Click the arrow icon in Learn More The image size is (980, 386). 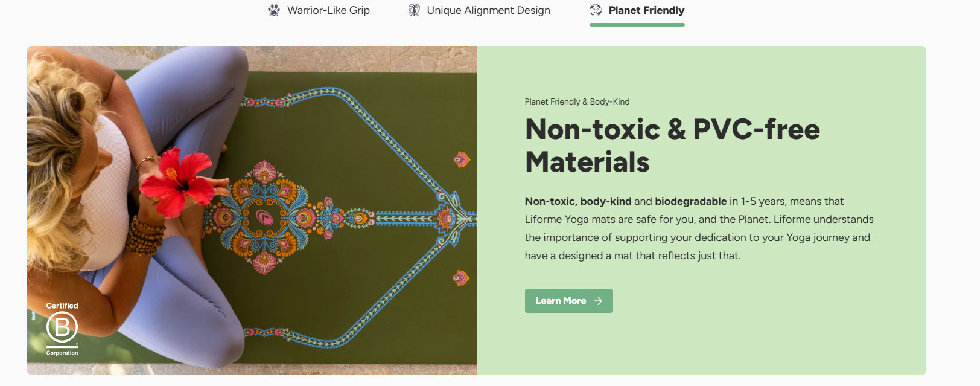click(x=598, y=301)
